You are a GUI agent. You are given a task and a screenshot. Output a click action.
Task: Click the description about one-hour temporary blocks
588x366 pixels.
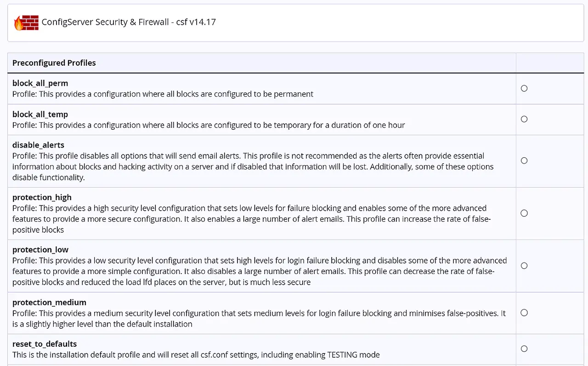tap(209, 125)
